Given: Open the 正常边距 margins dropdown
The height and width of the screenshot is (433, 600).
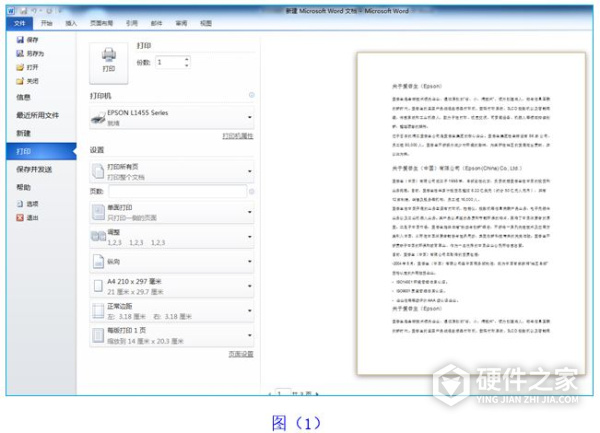Looking at the screenshot, I should point(172,311).
